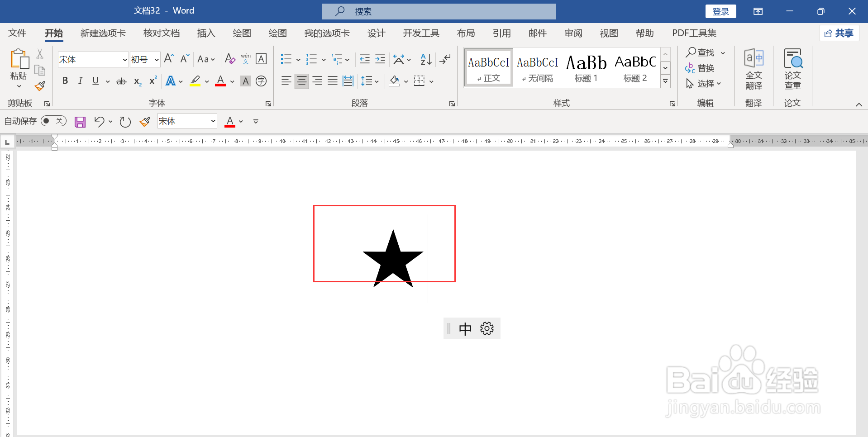Open the ribbon font name dropdown
The image size is (868, 437).
click(125, 59)
